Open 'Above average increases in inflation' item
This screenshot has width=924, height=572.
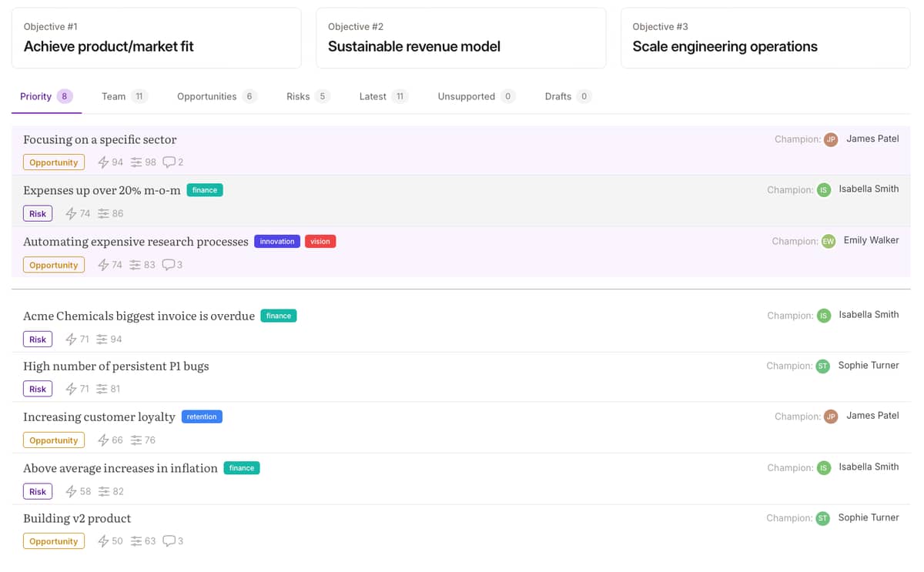(120, 468)
